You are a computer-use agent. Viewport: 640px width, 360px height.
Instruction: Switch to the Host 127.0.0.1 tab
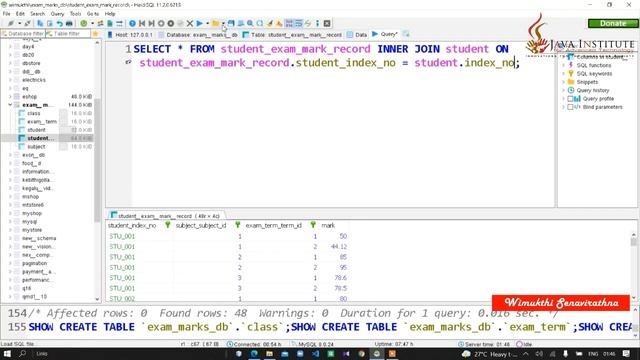pos(130,35)
